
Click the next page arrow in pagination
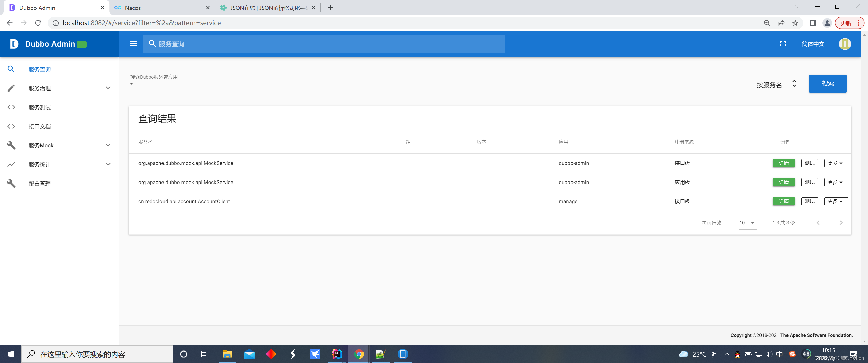841,223
